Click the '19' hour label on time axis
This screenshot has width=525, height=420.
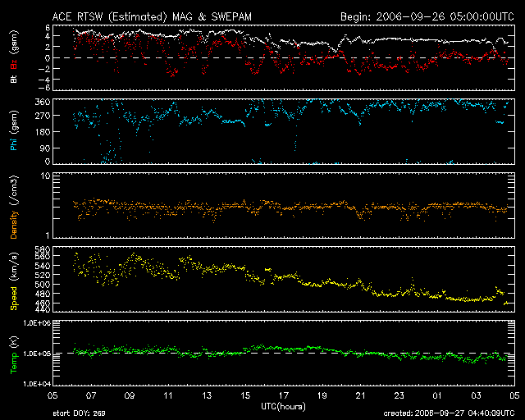322,395
